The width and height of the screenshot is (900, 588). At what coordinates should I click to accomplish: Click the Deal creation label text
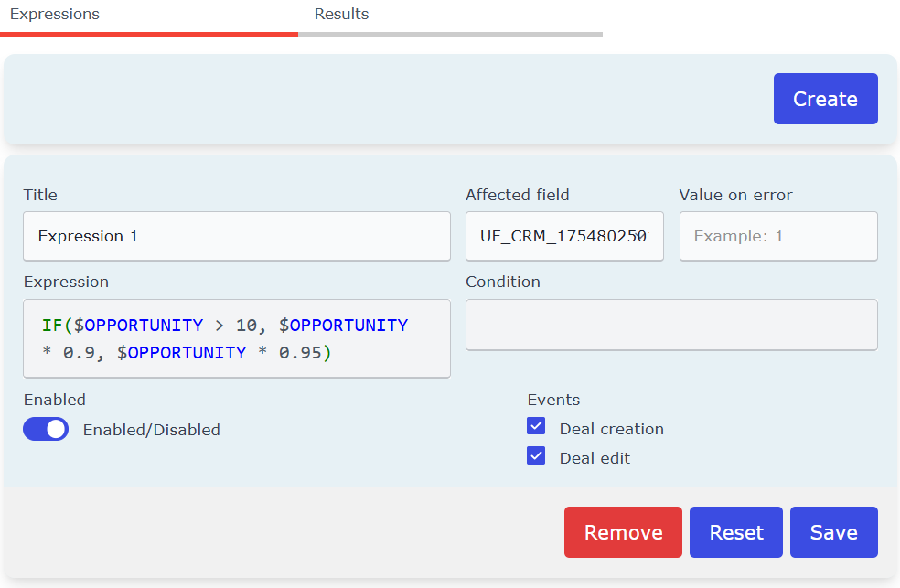coord(611,429)
